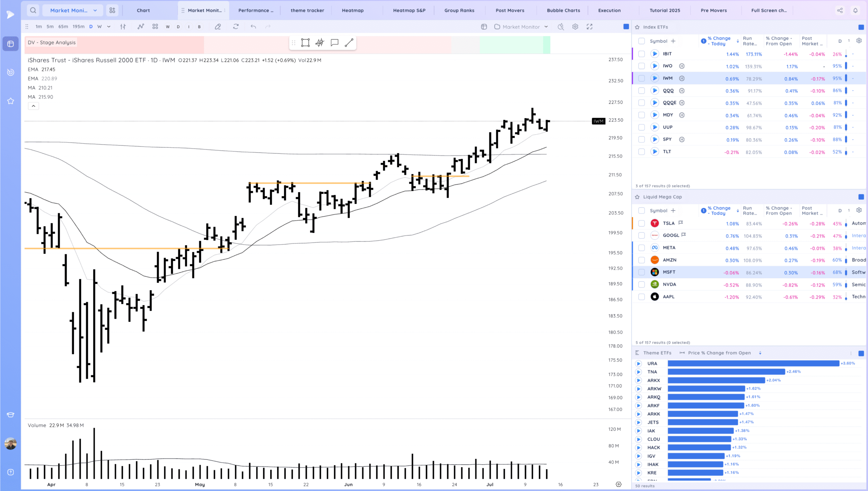The width and height of the screenshot is (868, 491).
Task: Click the notification bell icon
Action: point(855,11)
